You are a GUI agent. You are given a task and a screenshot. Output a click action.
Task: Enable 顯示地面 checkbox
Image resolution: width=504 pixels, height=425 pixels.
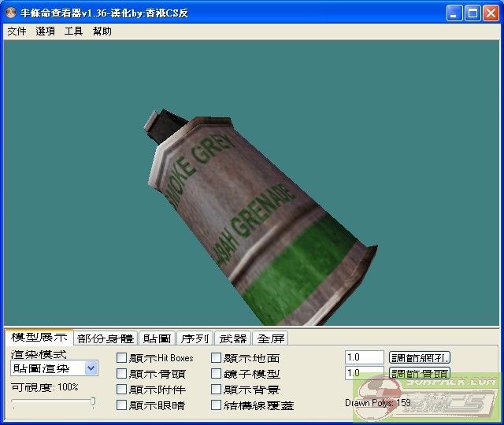coord(216,358)
